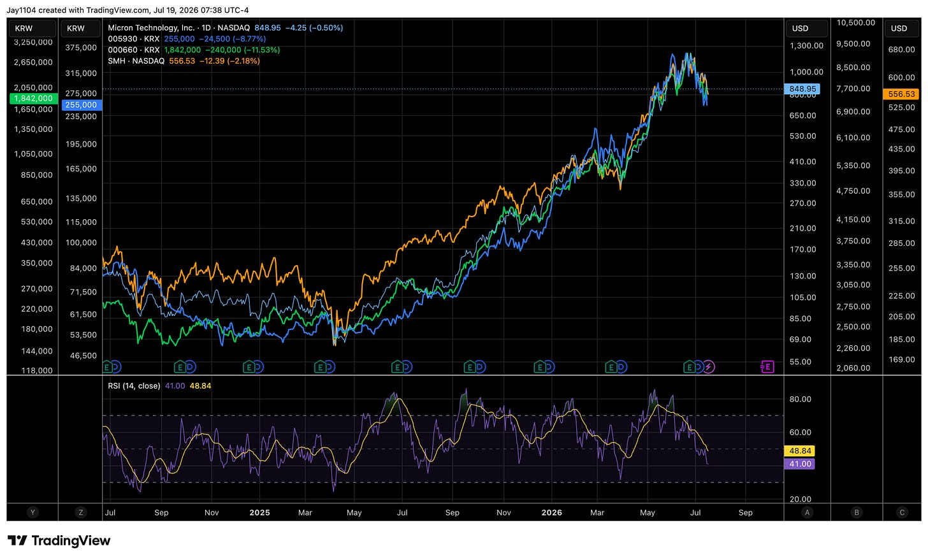
Task: Click the dividend D icon between Sep and Nov 2025
Action: click(480, 367)
